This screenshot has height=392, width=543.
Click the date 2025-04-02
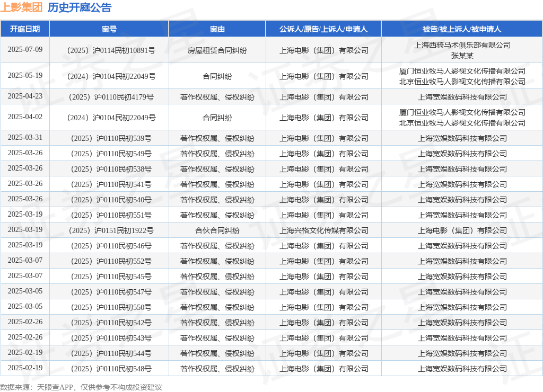coord(25,117)
